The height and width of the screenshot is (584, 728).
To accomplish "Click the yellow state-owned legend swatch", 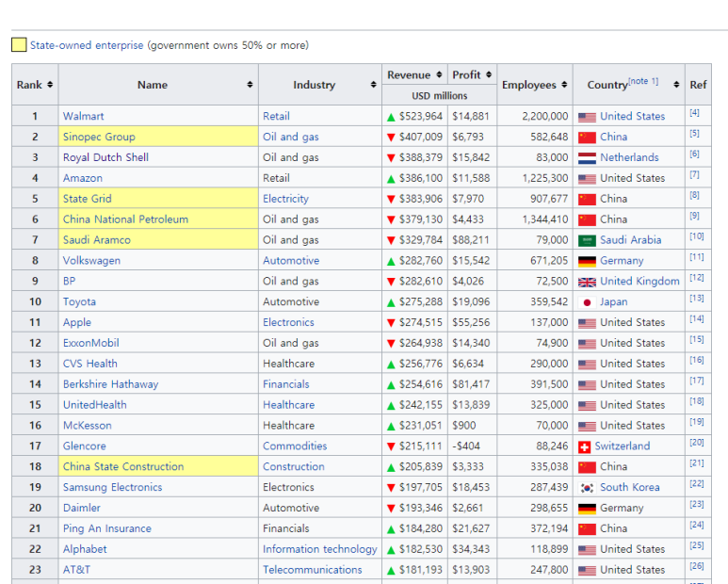I will pyautogui.click(x=19, y=44).
